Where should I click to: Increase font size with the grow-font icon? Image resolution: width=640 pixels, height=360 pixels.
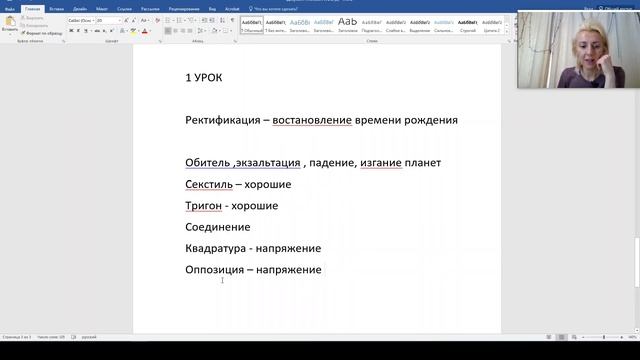tap(127, 20)
